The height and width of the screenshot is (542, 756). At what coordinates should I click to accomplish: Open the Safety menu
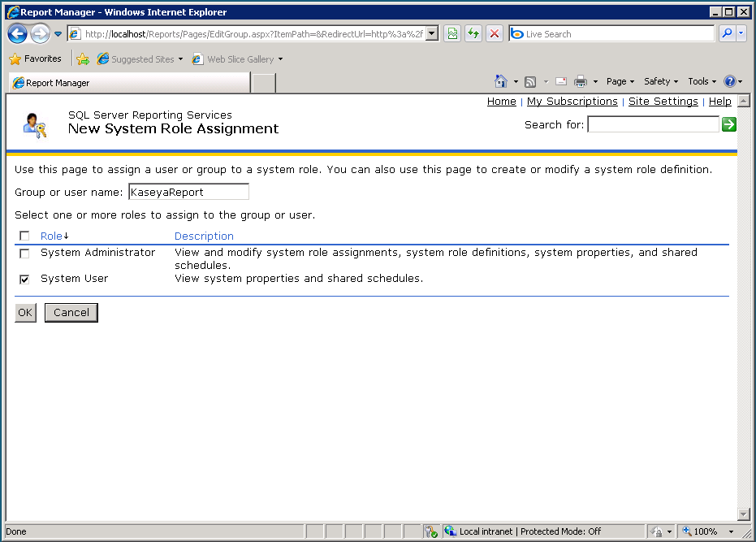click(x=660, y=81)
